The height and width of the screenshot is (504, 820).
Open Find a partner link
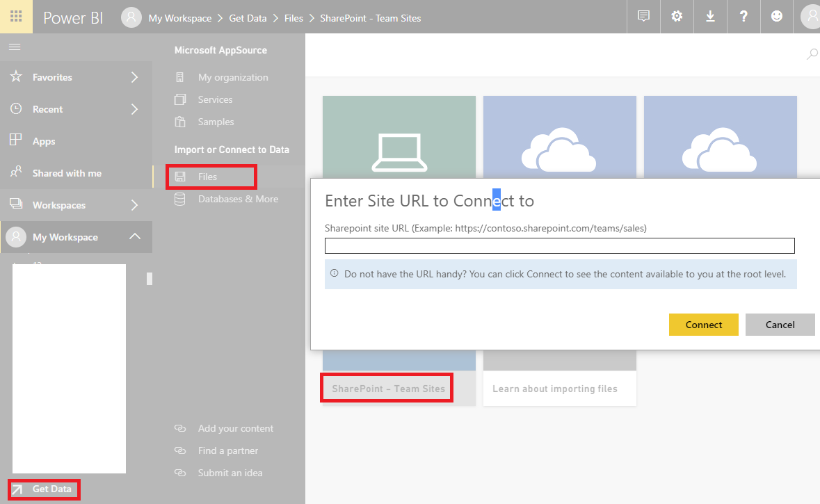(x=227, y=450)
